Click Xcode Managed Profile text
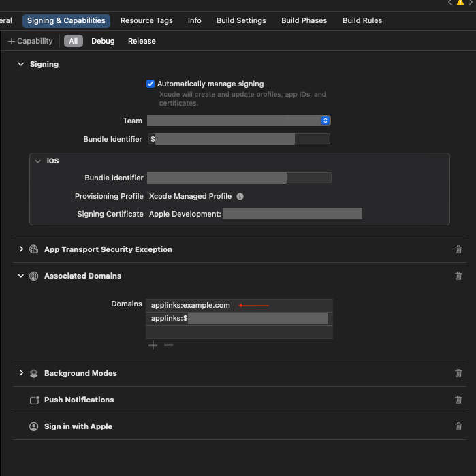 (x=190, y=196)
